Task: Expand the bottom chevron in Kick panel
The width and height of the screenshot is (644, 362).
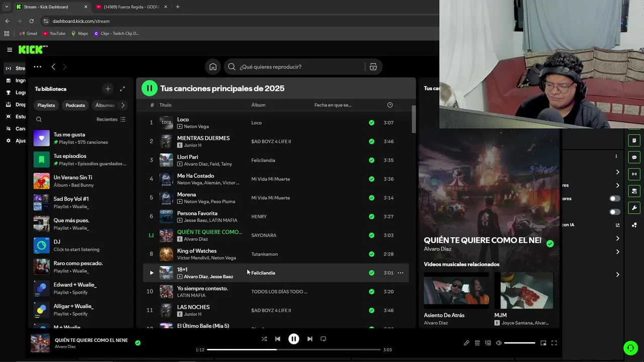Action: [x=618, y=275]
